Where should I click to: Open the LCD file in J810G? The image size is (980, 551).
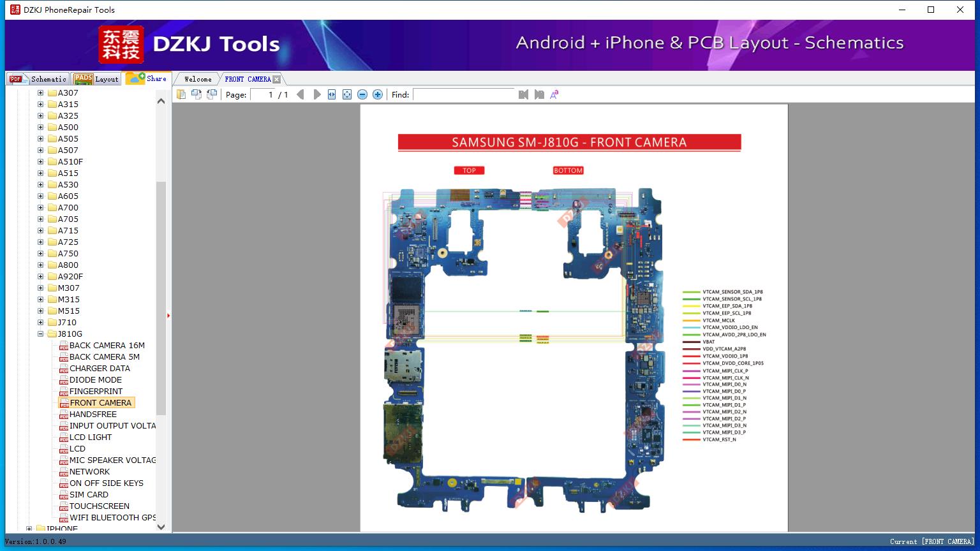[77, 449]
